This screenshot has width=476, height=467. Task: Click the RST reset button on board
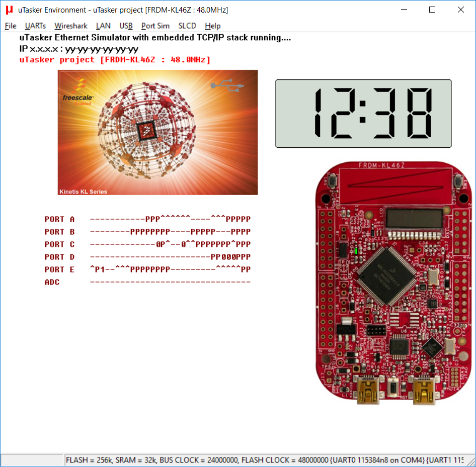[393, 388]
